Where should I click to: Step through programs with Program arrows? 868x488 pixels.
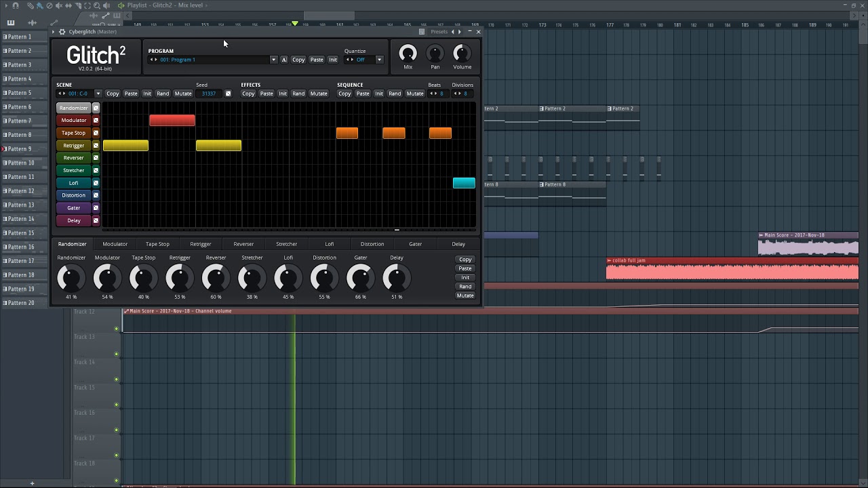pyautogui.click(x=153, y=60)
